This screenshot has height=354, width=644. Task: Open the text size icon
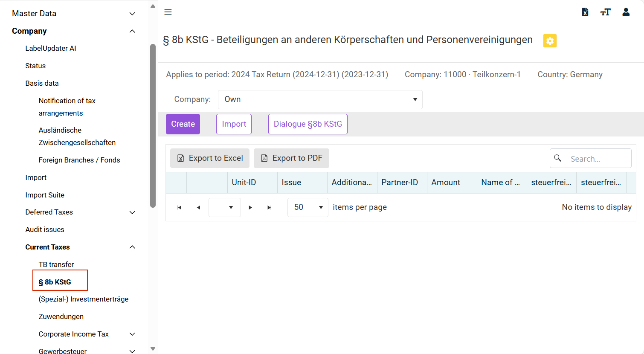[606, 12]
